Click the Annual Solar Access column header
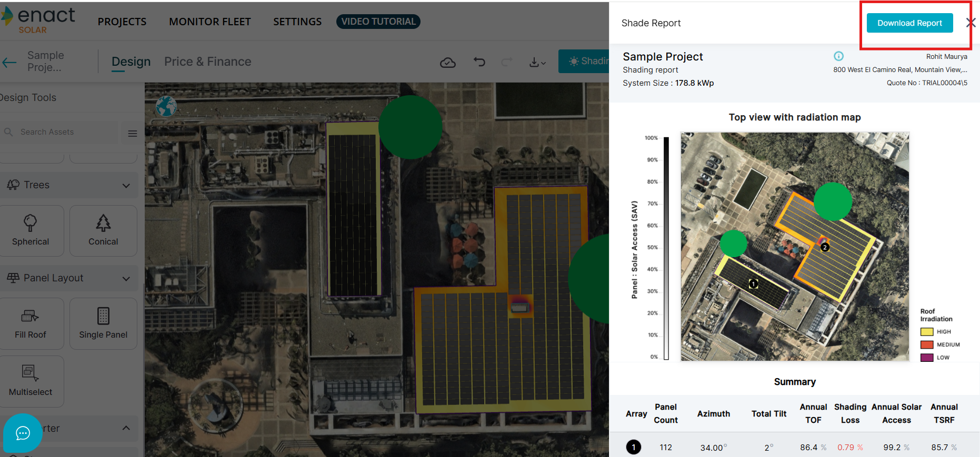Image resolution: width=980 pixels, height=457 pixels. click(896, 413)
